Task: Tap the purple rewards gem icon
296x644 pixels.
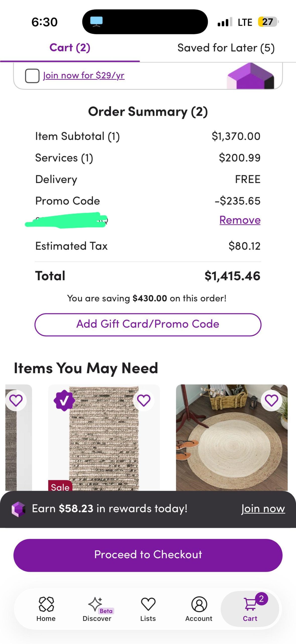Action: coord(18,509)
